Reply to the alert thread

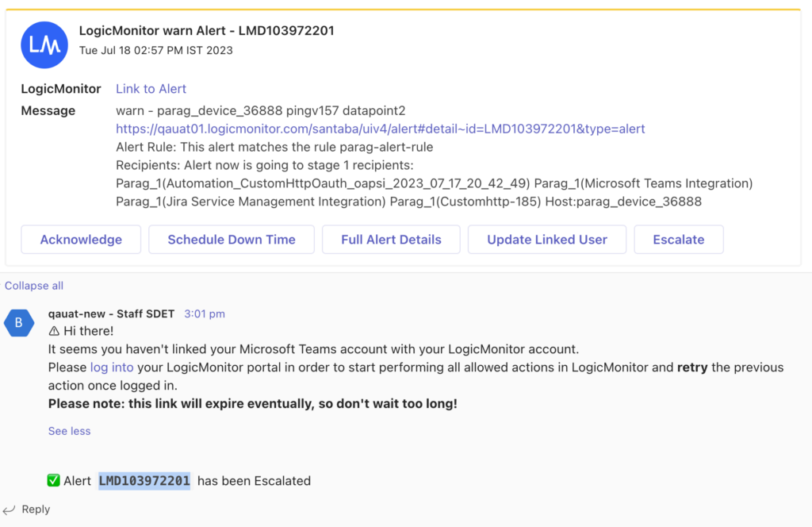[x=36, y=510]
